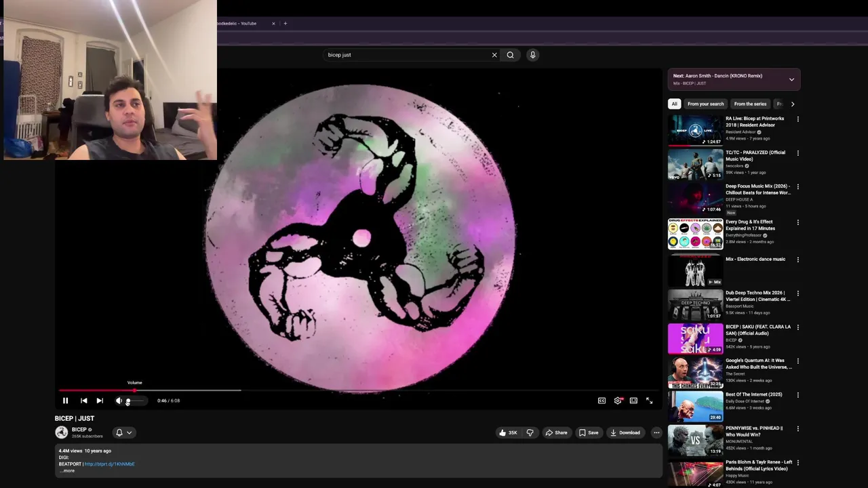The image size is (868, 488).
Task: Open a new browser tab
Action: 285,24
